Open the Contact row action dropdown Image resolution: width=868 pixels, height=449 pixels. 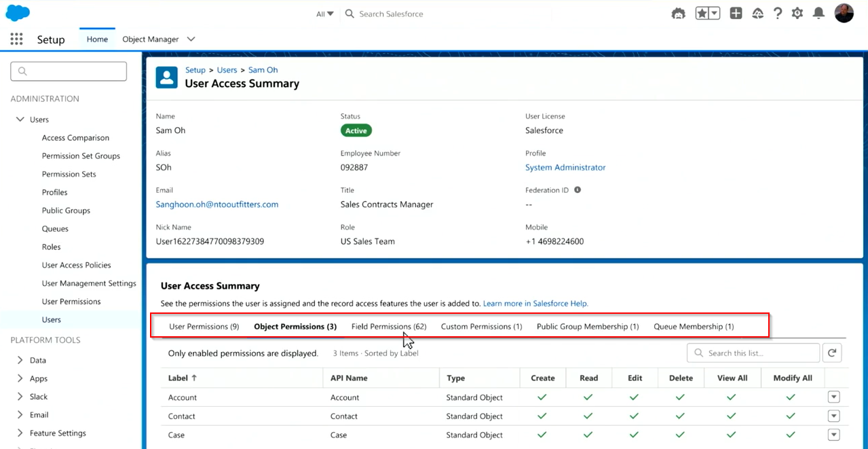[x=834, y=416]
